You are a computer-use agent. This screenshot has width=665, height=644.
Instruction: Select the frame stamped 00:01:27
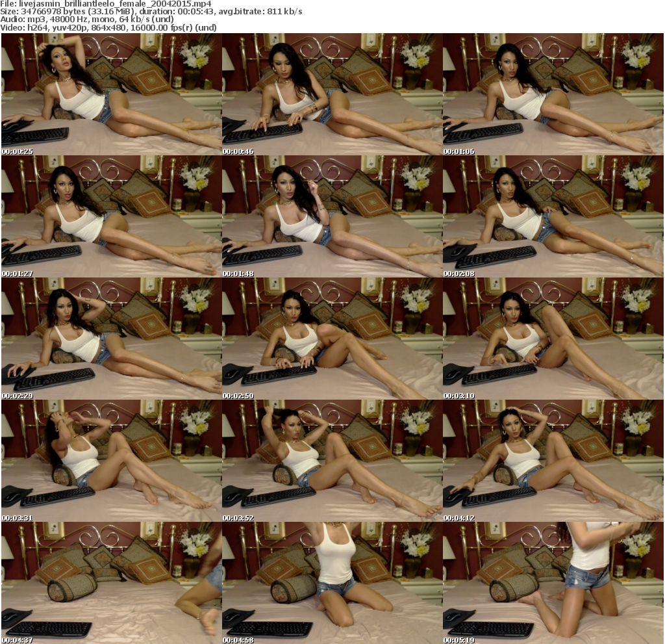click(x=111, y=216)
